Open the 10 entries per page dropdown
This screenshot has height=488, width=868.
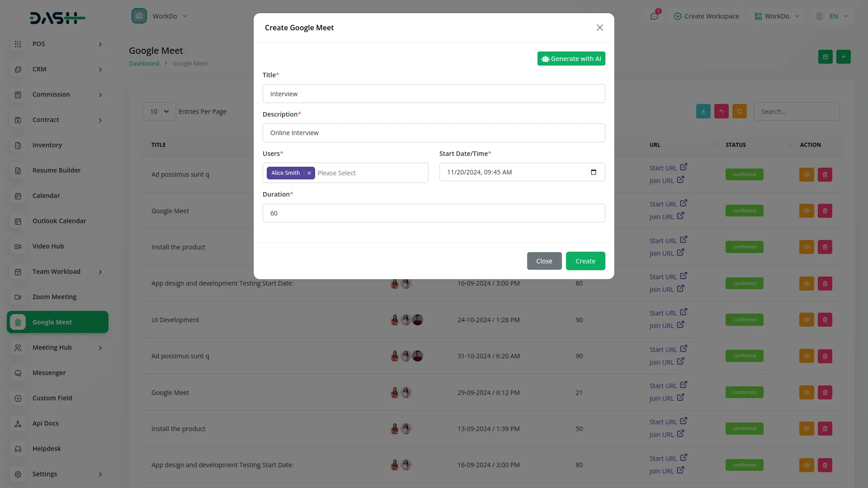tap(159, 112)
